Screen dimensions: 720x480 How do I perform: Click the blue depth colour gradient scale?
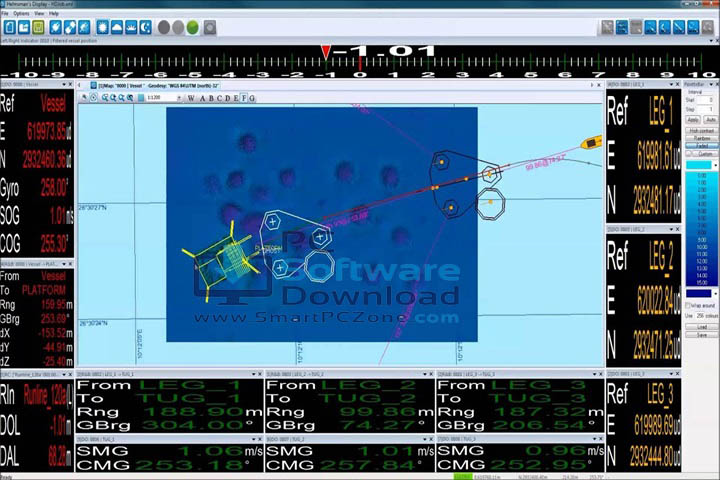pos(702,229)
